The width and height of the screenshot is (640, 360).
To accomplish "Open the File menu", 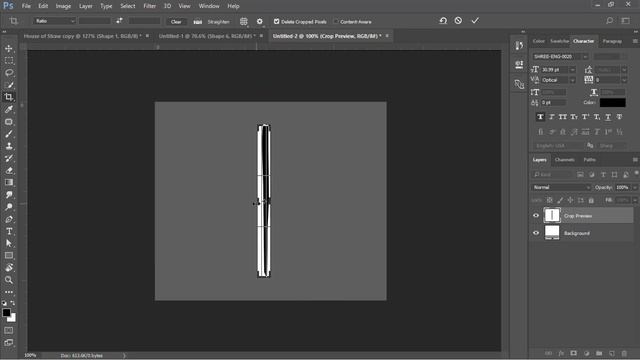I will pyautogui.click(x=26, y=6).
